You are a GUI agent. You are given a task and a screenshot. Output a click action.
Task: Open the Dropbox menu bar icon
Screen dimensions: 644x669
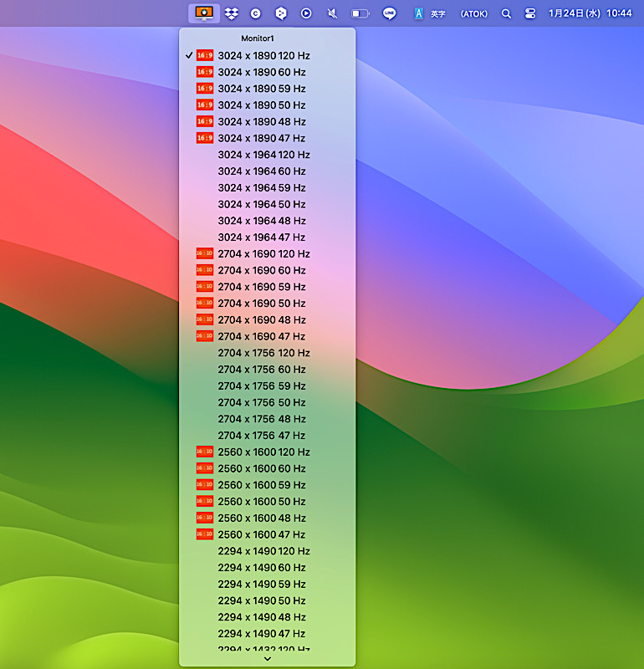pyautogui.click(x=232, y=13)
